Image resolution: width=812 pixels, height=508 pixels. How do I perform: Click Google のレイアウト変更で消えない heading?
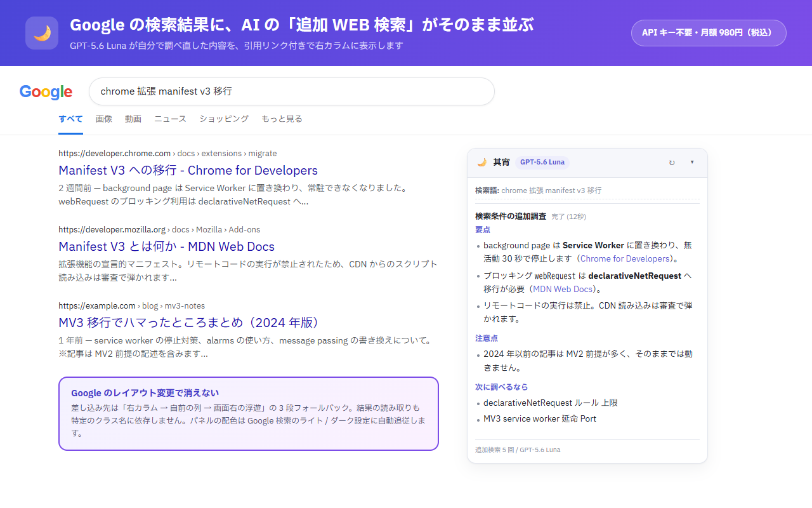(145, 393)
